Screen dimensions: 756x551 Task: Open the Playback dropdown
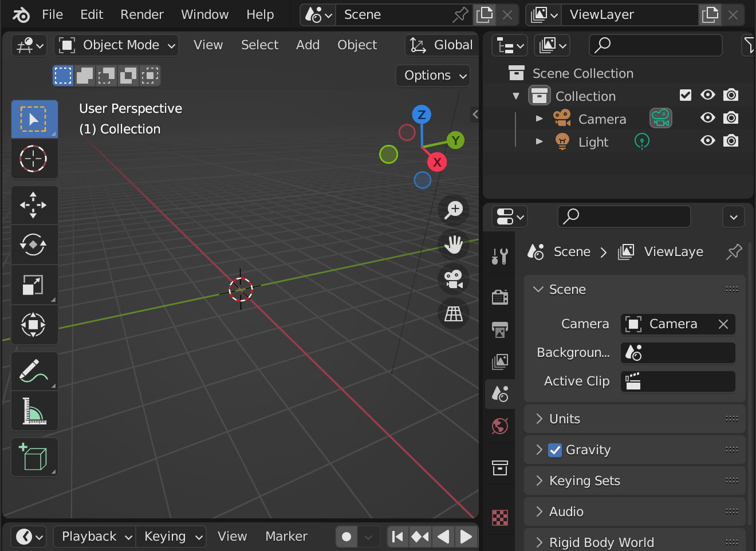tap(95, 537)
